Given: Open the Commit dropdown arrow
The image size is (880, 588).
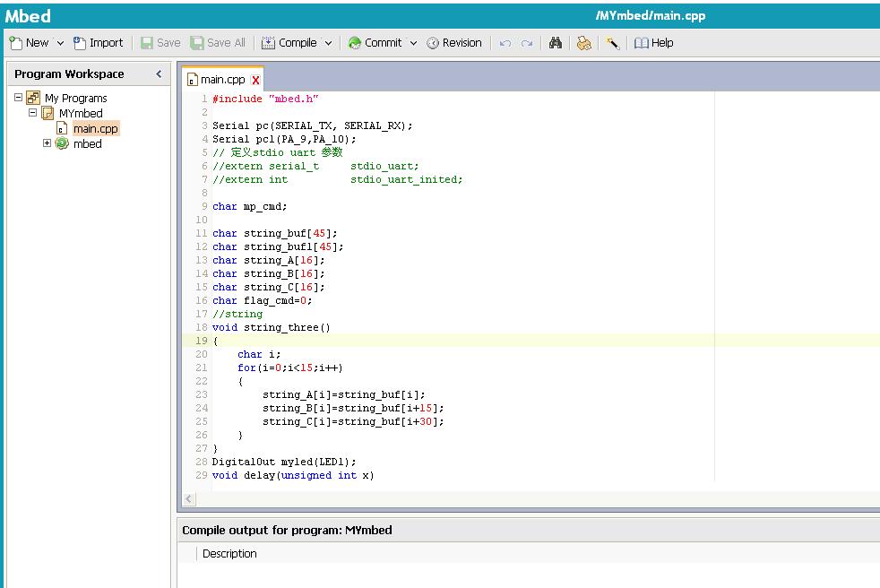Looking at the screenshot, I should 413,43.
